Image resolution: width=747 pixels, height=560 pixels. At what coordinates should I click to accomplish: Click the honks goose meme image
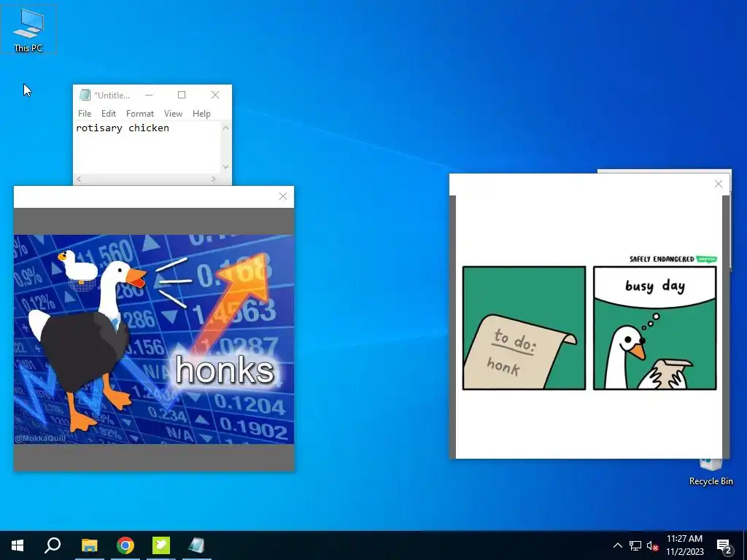coord(154,339)
